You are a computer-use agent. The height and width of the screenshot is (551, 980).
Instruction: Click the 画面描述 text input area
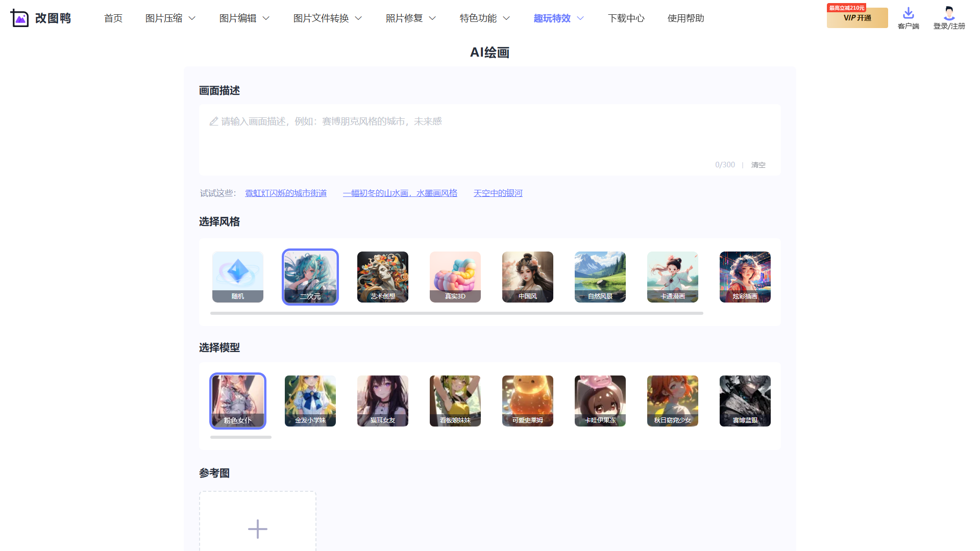(490, 140)
